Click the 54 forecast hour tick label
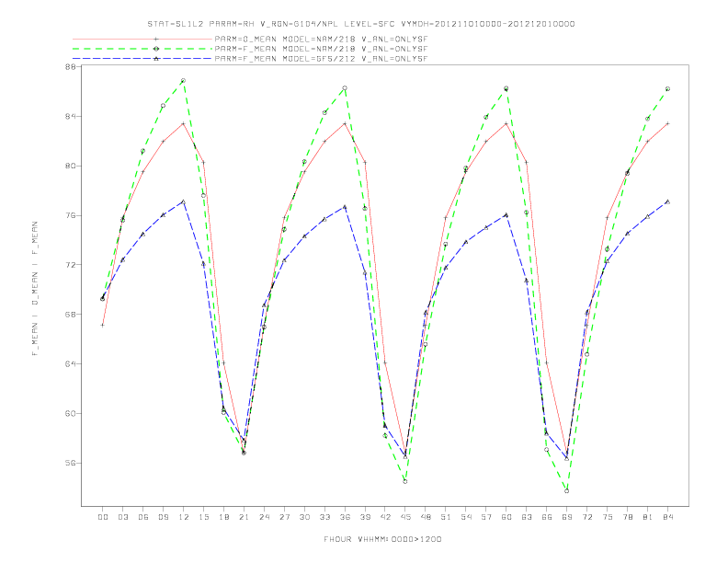 (x=466, y=517)
